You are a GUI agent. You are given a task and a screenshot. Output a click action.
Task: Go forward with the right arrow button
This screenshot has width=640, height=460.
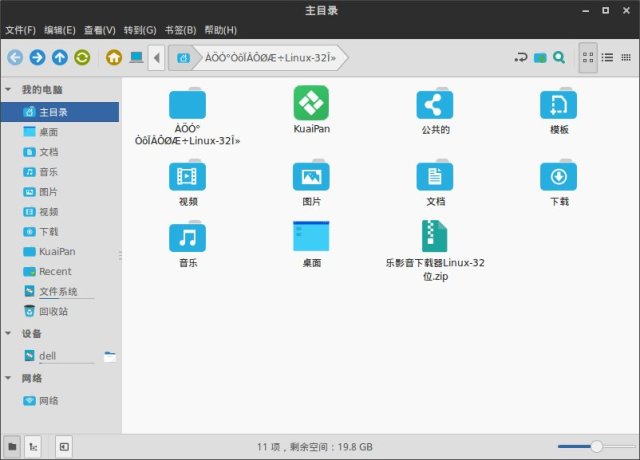click(x=37, y=58)
